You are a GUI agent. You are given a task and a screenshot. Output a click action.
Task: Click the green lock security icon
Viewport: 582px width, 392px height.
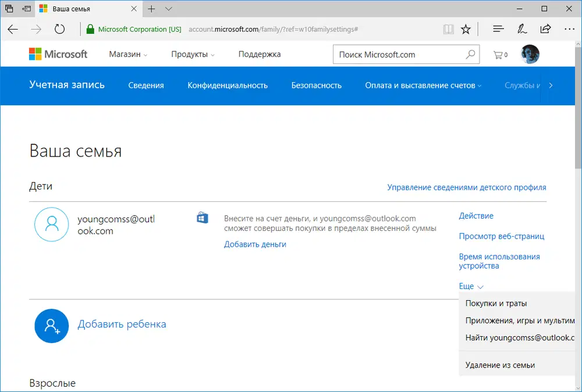[x=90, y=29]
